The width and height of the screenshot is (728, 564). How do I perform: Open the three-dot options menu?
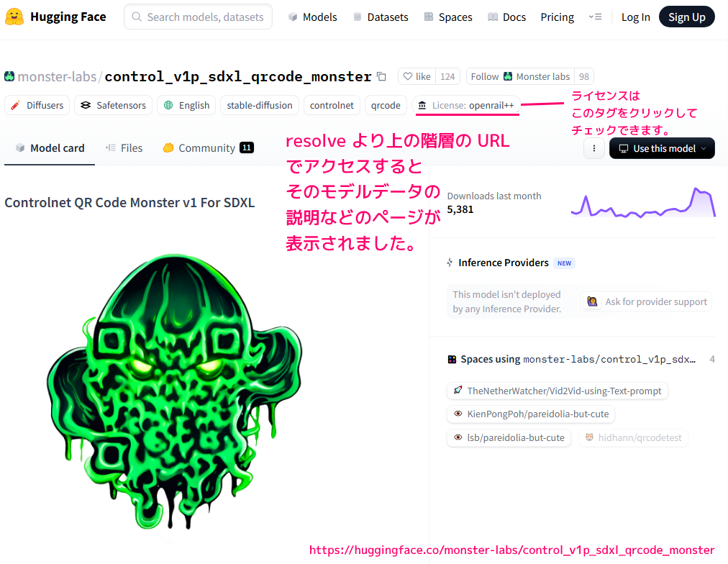point(593,148)
